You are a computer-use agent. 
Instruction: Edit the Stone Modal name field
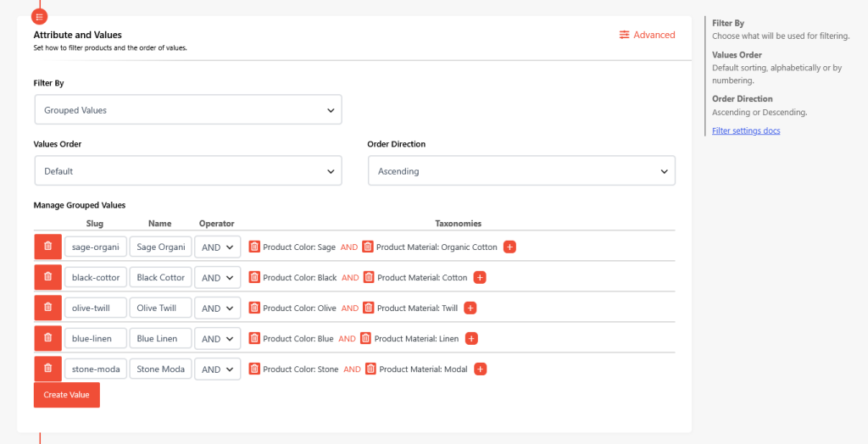point(160,369)
